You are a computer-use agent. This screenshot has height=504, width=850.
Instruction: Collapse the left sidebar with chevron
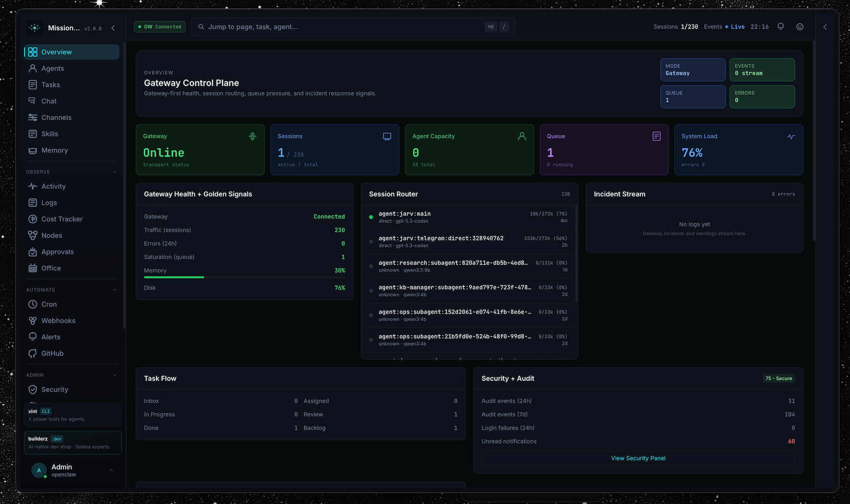tap(113, 28)
